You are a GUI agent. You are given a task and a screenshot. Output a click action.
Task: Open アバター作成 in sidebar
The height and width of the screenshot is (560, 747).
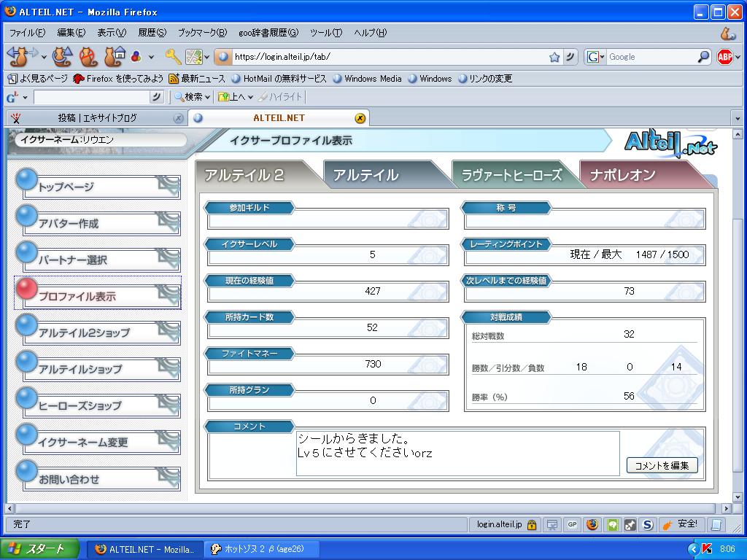tap(98, 222)
